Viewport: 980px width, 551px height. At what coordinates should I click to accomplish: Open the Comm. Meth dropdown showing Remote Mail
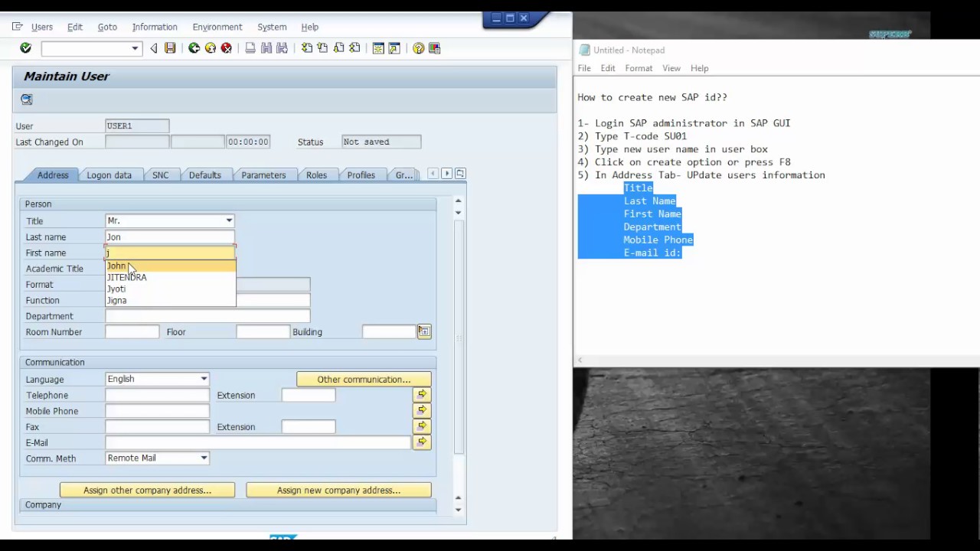click(x=204, y=458)
